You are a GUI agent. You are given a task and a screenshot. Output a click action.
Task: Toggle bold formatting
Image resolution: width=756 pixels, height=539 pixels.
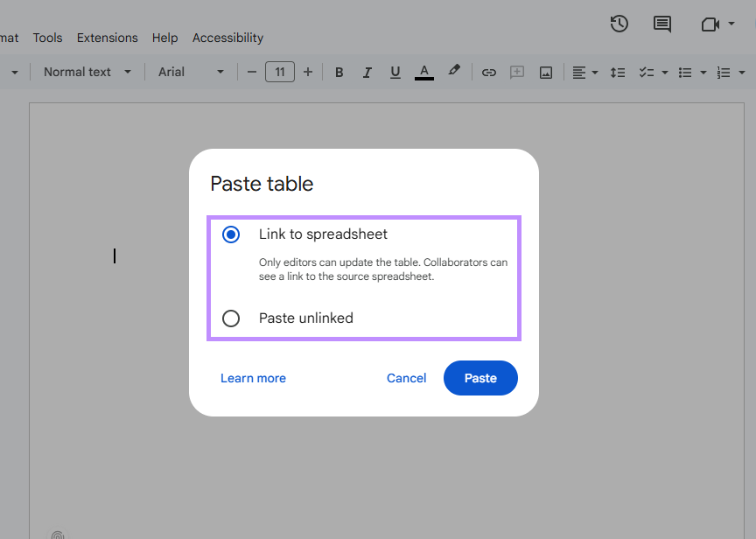339,72
